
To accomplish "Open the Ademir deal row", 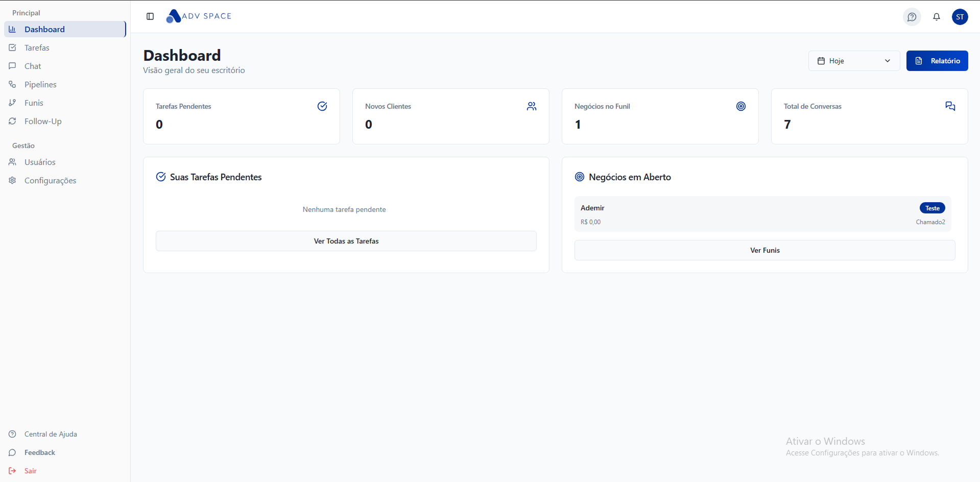I will [763, 214].
